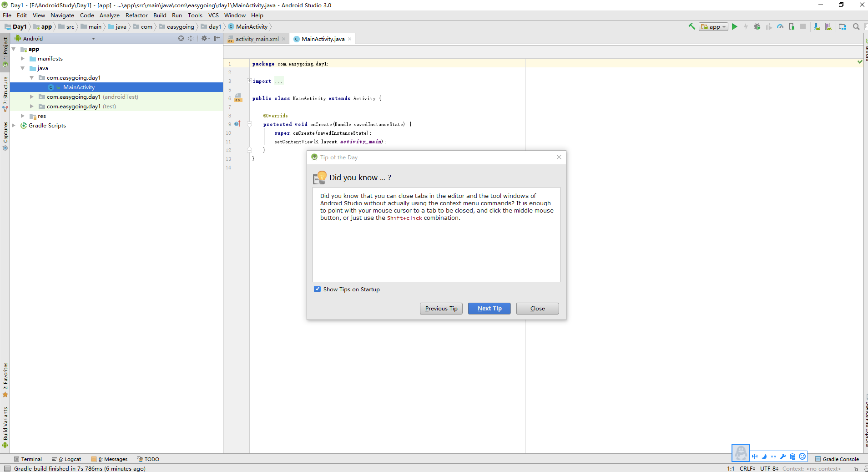Attach debugger to Android process icon
This screenshot has height=472, width=868.
point(792,26)
